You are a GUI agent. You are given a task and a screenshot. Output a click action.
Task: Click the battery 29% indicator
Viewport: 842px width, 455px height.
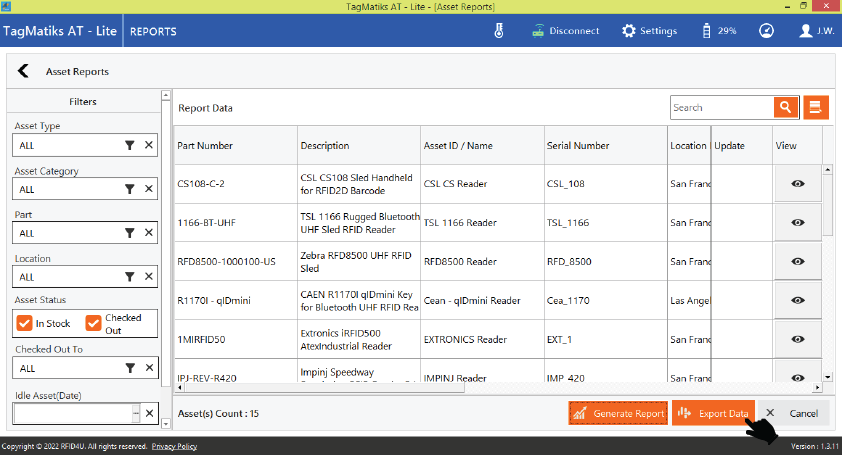point(720,30)
